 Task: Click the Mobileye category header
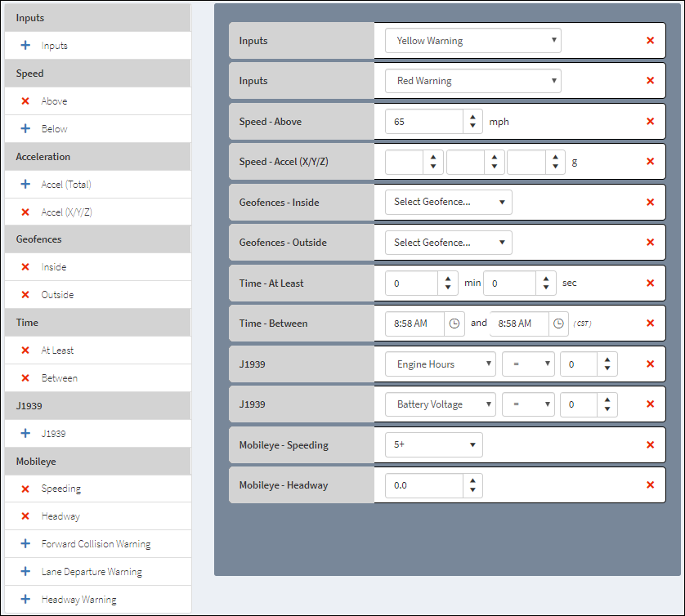(x=98, y=462)
